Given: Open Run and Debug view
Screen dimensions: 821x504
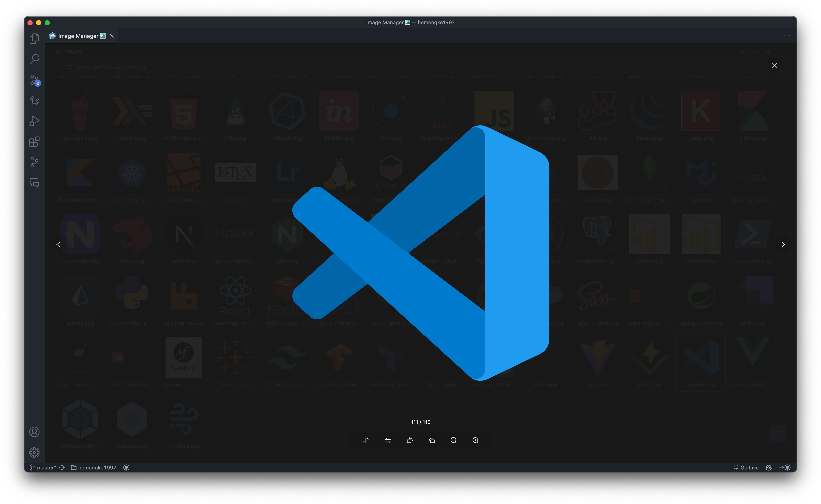Looking at the screenshot, I should coord(34,121).
